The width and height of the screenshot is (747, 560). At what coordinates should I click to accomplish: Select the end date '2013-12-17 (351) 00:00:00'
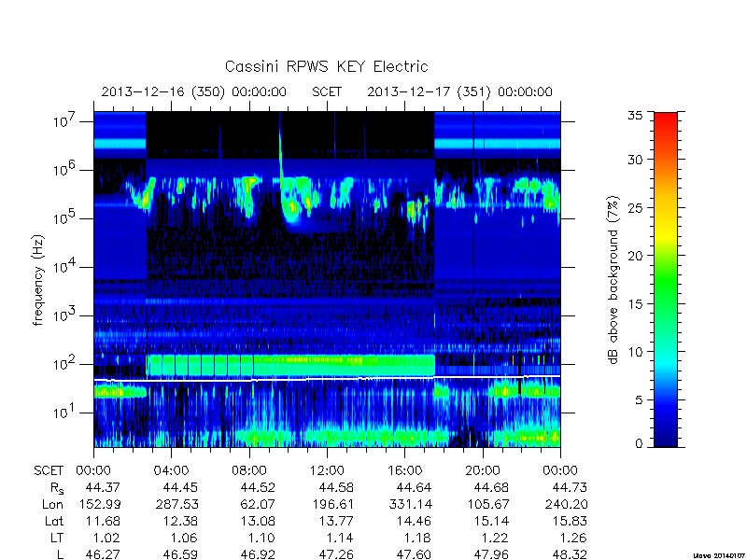[x=459, y=91]
